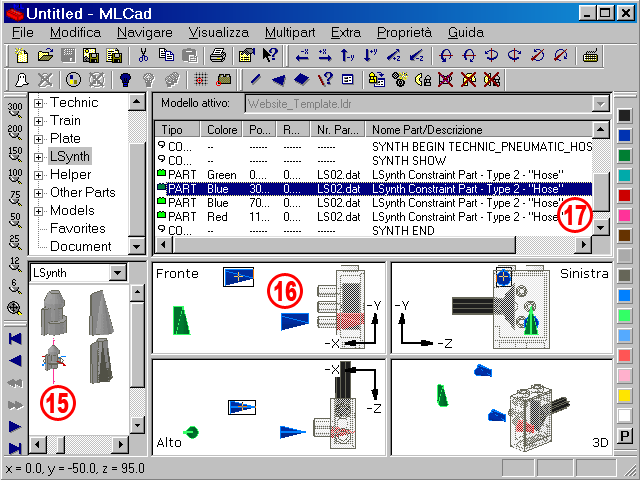
Task: Select the Red LS02.dat PART row
Action: 373,217
